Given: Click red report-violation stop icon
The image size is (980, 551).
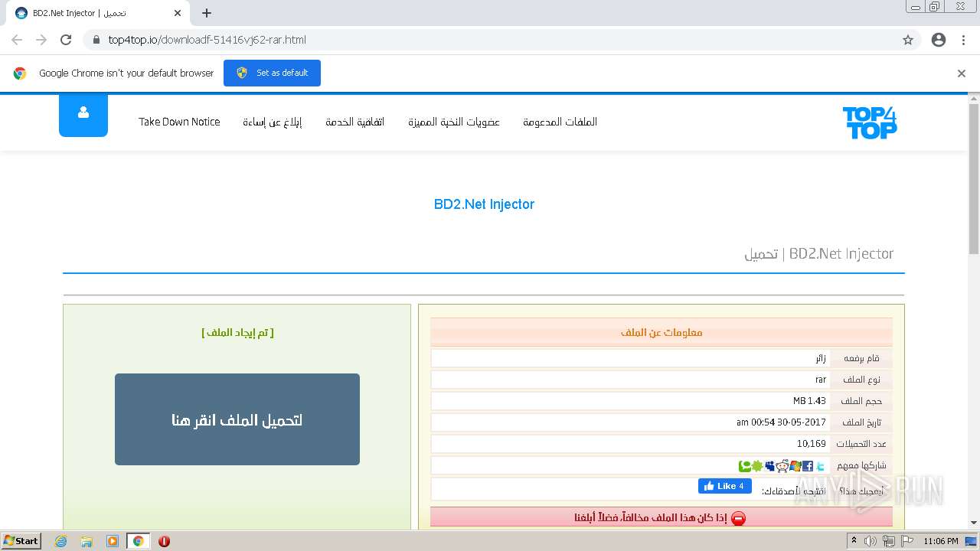Looking at the screenshot, I should (738, 518).
